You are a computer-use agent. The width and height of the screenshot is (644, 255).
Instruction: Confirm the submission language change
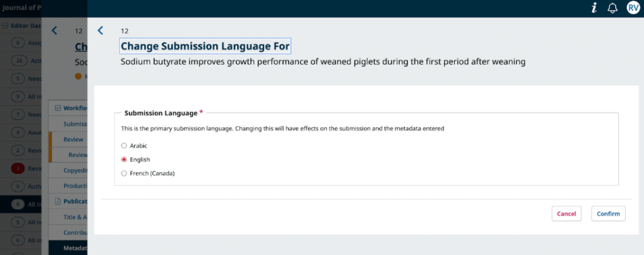pyautogui.click(x=608, y=214)
